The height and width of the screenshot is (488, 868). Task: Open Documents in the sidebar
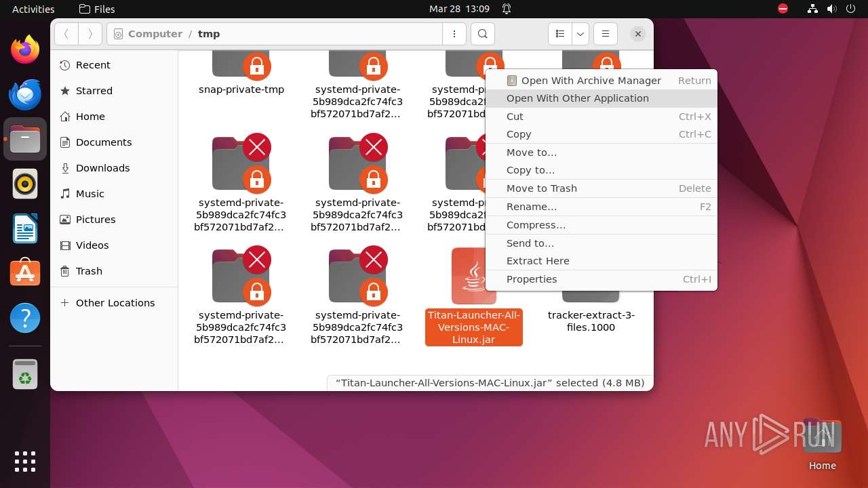(x=114, y=142)
